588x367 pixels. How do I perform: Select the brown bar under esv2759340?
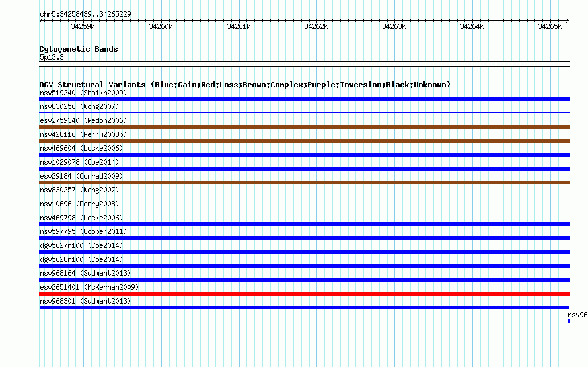tap(304, 127)
